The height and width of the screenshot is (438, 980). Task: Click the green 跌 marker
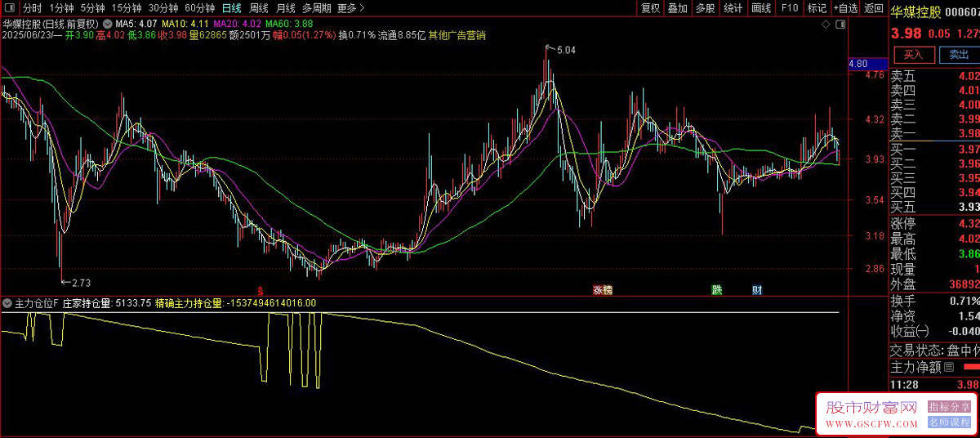tap(716, 290)
